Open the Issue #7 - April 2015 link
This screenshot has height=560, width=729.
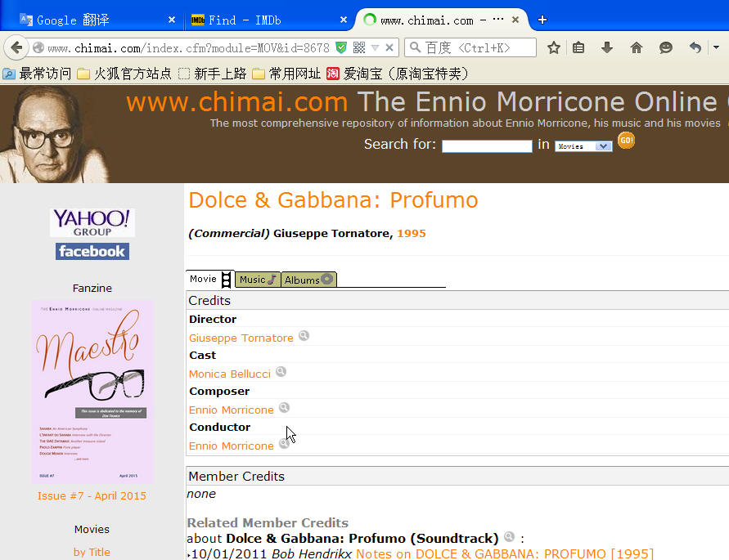[92, 496]
